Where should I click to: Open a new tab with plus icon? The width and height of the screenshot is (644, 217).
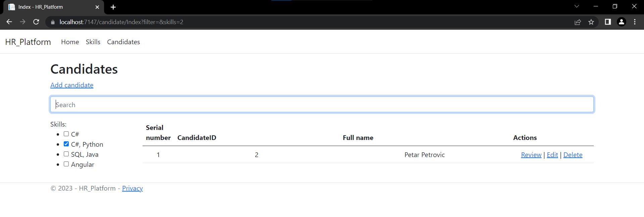point(113,7)
